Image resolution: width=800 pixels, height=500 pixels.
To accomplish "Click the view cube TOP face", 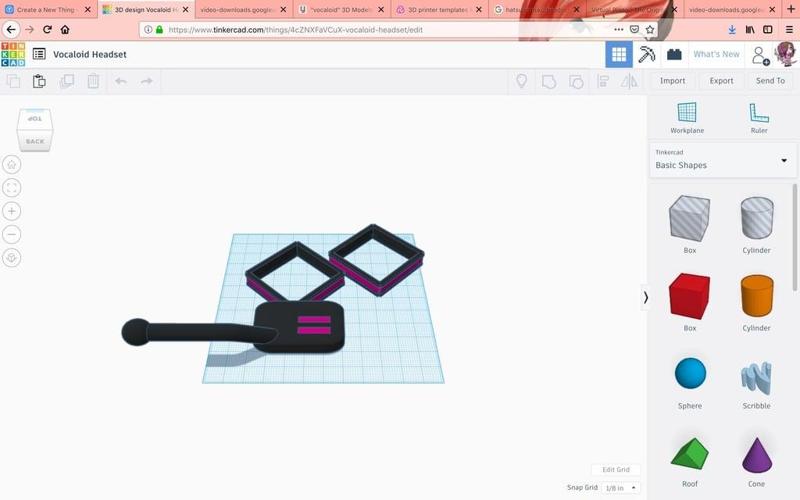I will click(x=35, y=118).
